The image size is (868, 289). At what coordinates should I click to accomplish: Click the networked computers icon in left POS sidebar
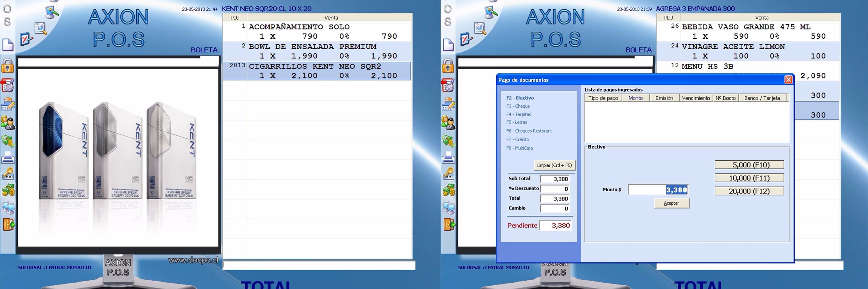pos(8,208)
